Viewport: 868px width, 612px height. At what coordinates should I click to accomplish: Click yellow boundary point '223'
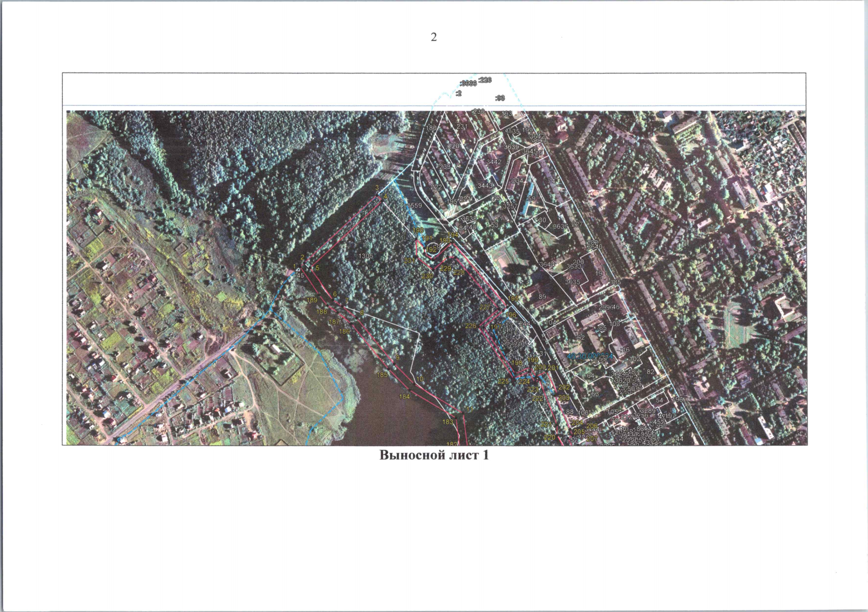[533, 390]
